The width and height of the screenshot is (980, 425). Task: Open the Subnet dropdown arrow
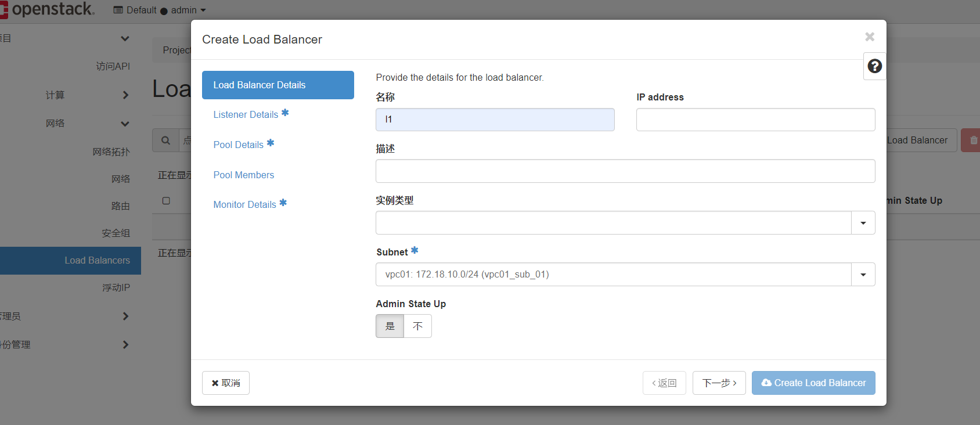(863, 275)
